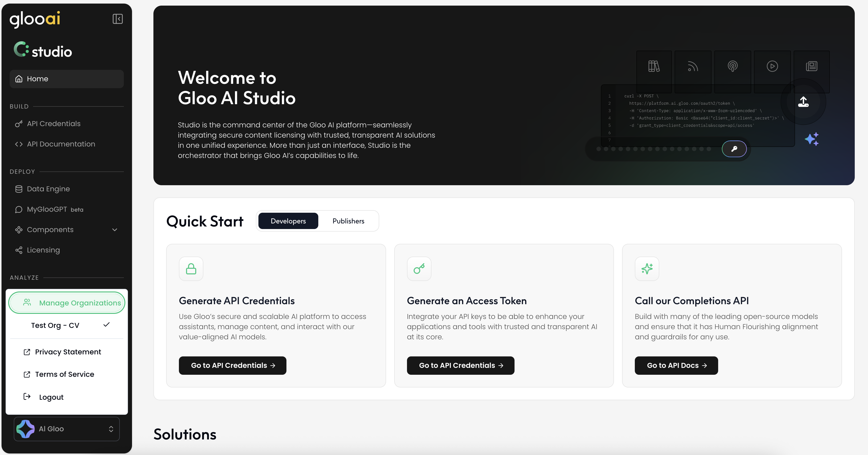Click the key pill button in banner
Viewport: 868px width, 455px height.
pos(734,149)
